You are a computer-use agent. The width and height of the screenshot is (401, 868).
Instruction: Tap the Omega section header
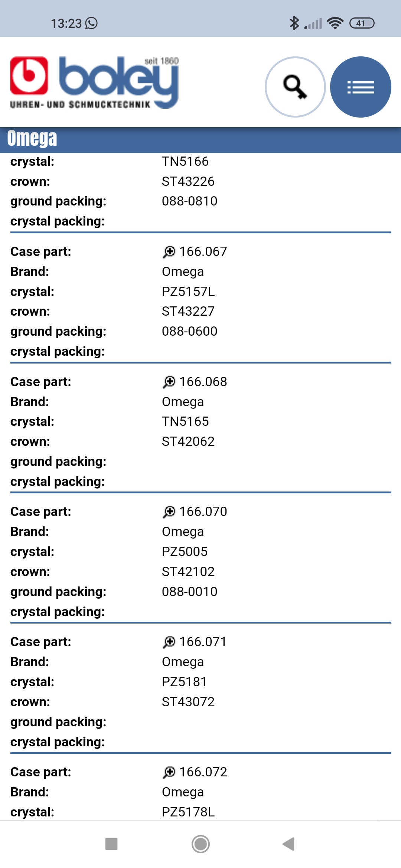coord(32,139)
